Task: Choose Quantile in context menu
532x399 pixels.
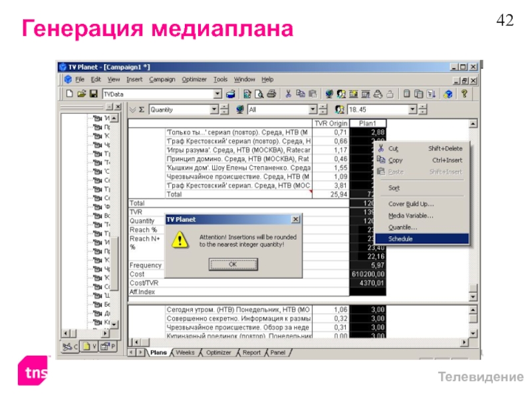Action: pos(422,227)
